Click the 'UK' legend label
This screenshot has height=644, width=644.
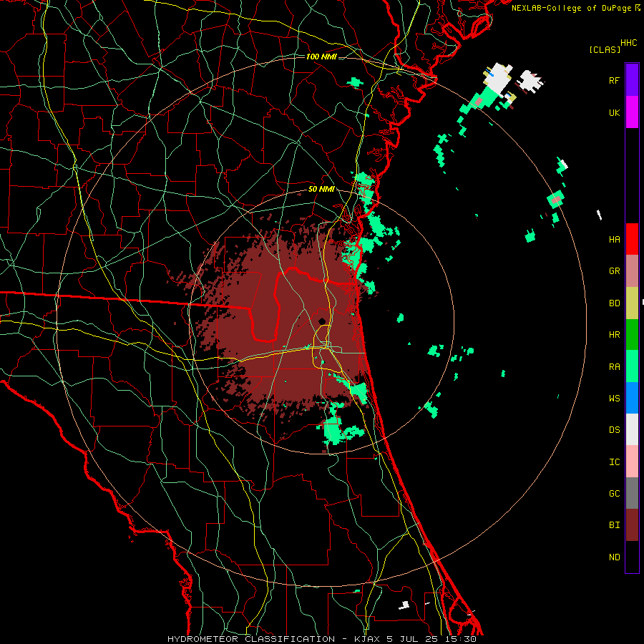coord(615,113)
